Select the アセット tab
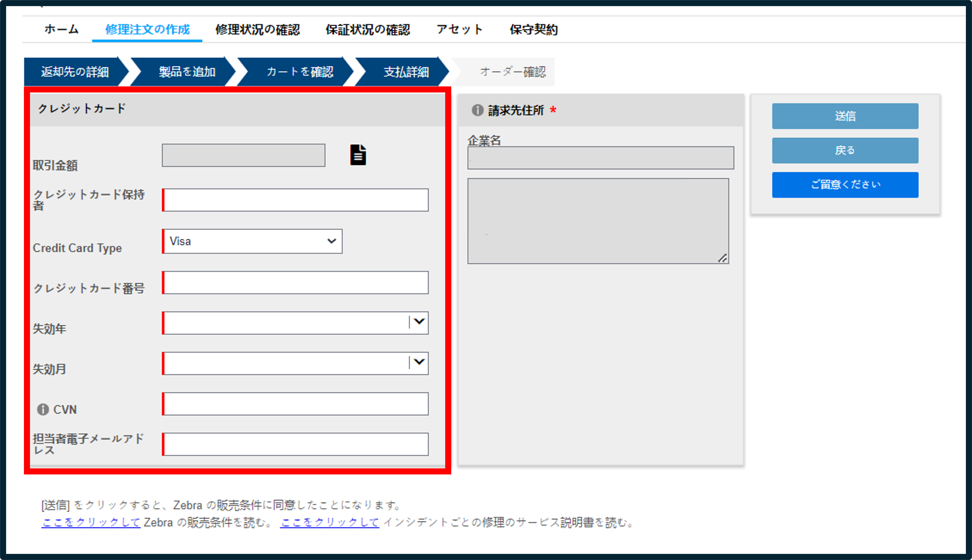 coord(459,30)
